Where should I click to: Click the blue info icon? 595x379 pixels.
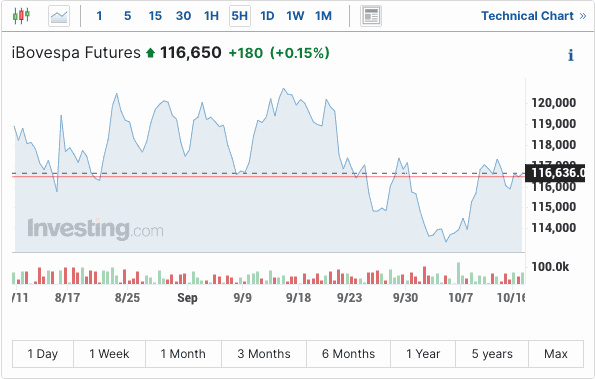[570, 55]
